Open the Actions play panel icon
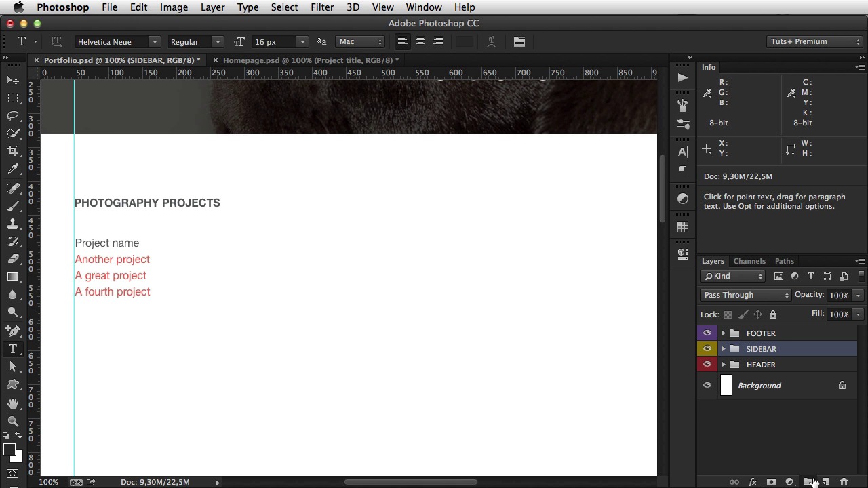868x488 pixels. 683,77
